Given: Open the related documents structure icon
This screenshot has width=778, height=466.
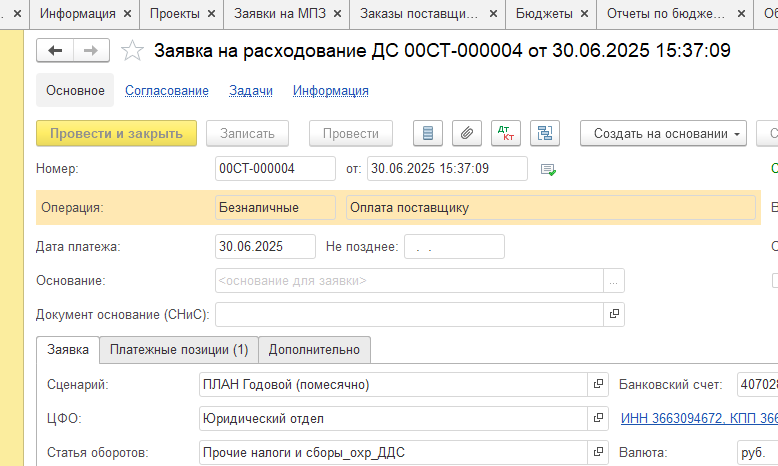Looking at the screenshot, I should [x=545, y=133].
